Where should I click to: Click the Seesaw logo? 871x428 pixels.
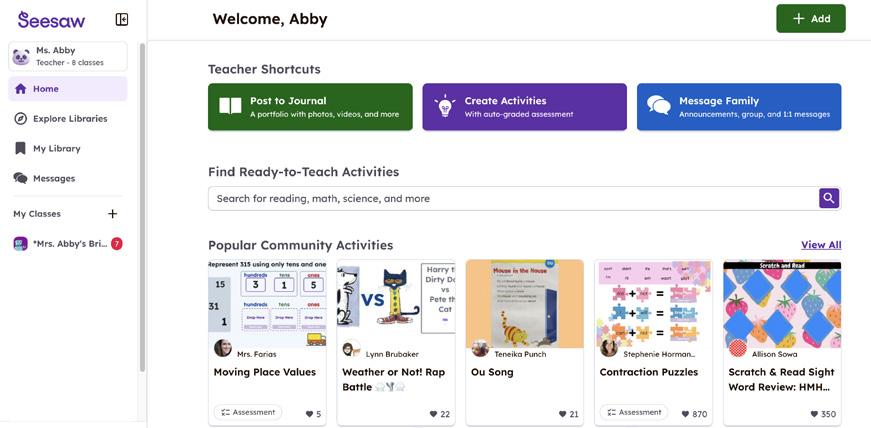tap(49, 19)
